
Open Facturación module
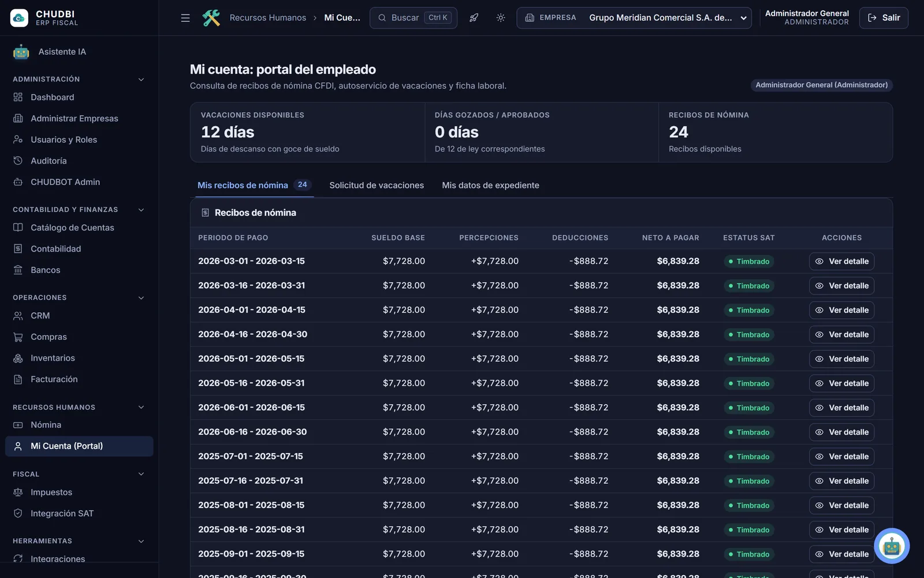click(x=79, y=379)
